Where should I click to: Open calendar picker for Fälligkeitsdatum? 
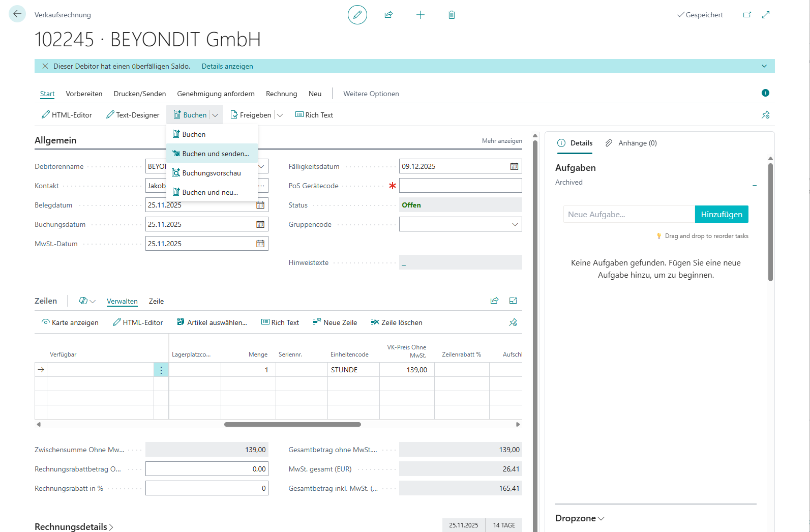tap(514, 166)
